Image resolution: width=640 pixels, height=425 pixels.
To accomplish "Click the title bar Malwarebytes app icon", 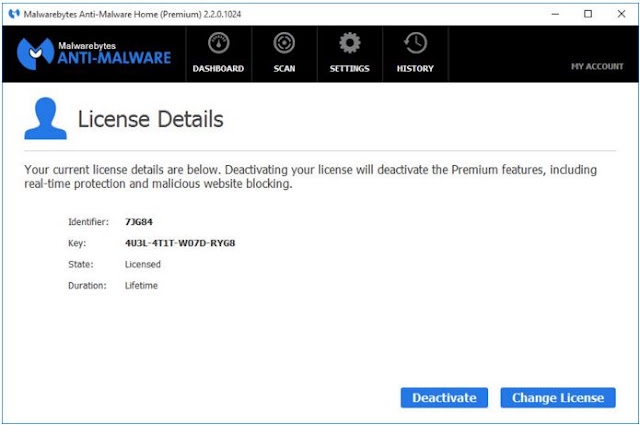I will (14, 14).
